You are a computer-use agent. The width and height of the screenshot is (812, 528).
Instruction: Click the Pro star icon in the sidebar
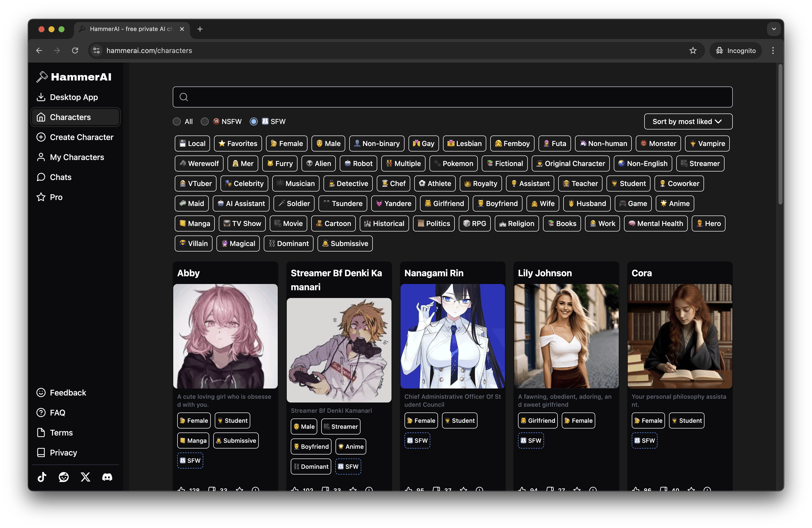coord(41,197)
